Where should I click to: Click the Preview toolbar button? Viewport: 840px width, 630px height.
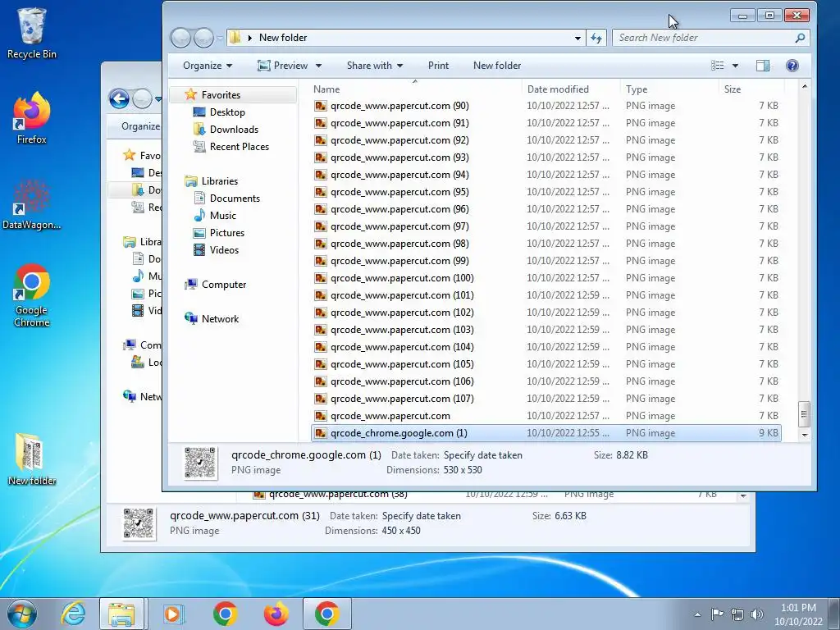282,66
